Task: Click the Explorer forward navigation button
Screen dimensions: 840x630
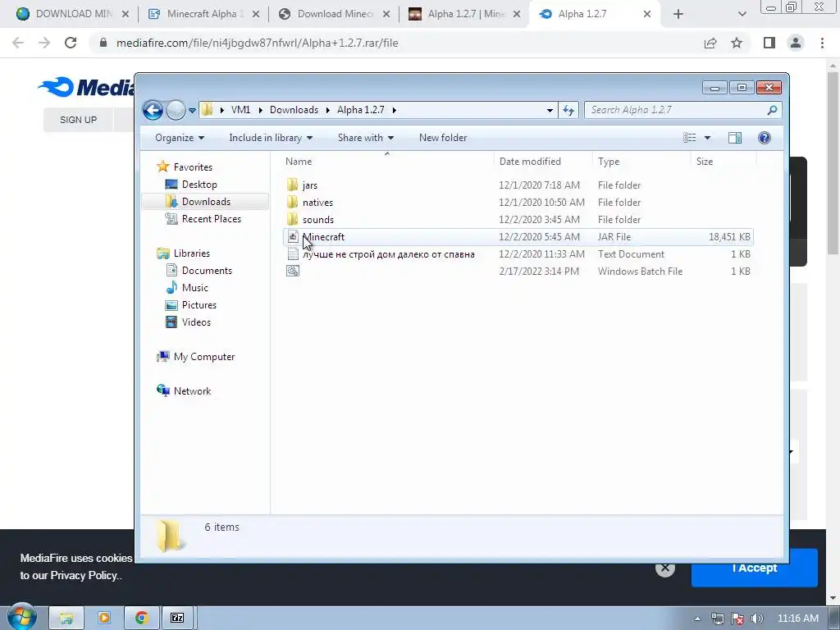Action: click(x=176, y=111)
